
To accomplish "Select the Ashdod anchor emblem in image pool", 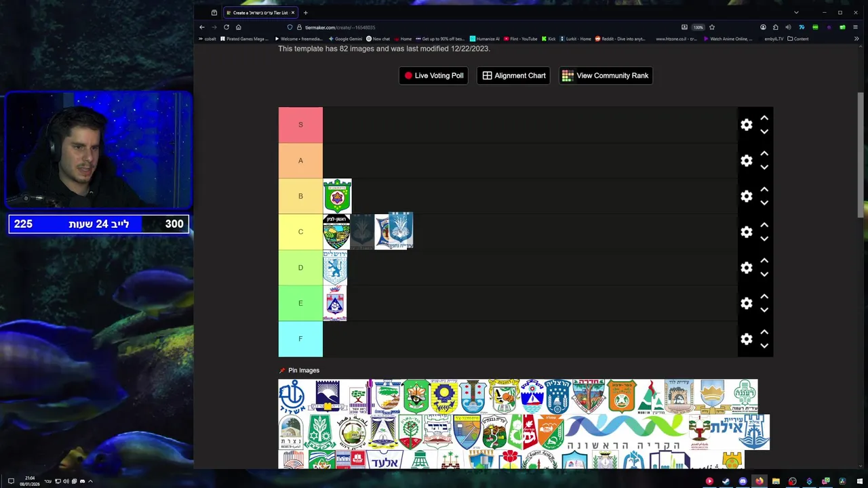I will pos(293,396).
